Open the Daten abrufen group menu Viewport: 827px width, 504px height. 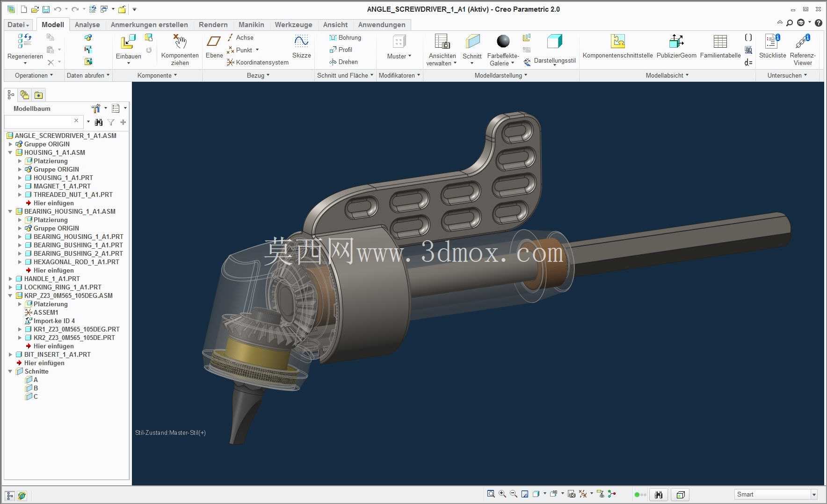pyautogui.click(x=88, y=75)
